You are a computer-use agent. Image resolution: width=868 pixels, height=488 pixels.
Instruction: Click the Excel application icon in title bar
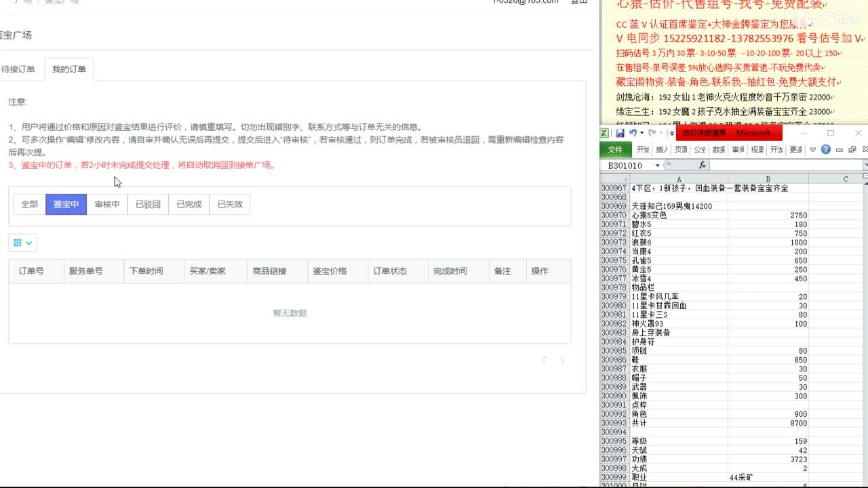[604, 131]
